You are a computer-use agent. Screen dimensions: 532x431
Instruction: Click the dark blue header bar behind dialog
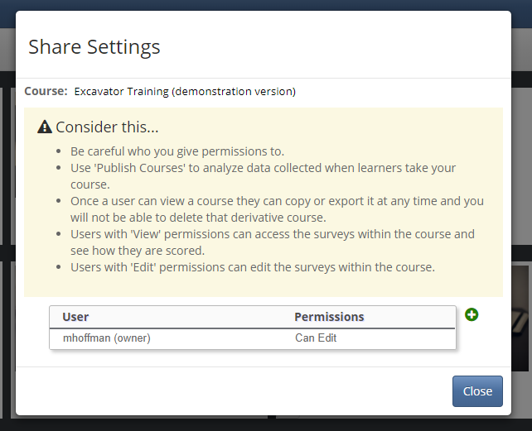coord(266,5)
